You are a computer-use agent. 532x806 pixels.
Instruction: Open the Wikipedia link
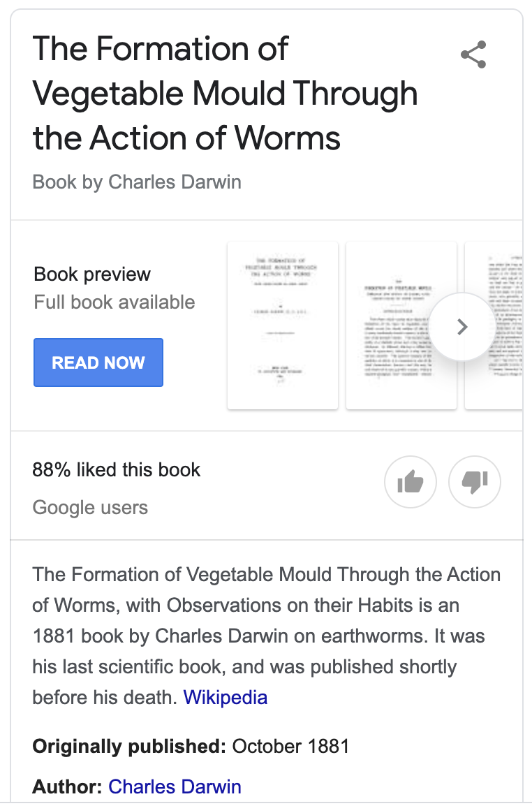[x=225, y=698]
